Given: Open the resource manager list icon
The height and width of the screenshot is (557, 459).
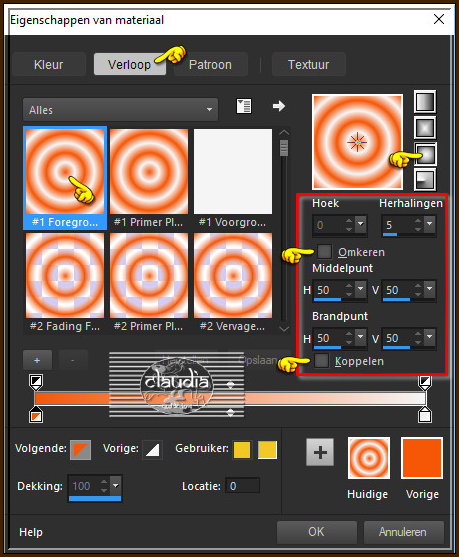Looking at the screenshot, I should (244, 106).
